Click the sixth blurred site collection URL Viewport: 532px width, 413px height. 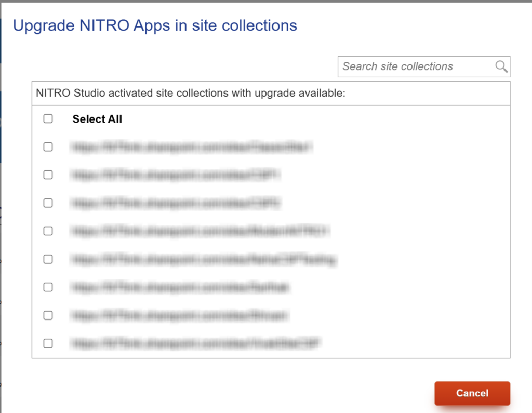[180, 287]
